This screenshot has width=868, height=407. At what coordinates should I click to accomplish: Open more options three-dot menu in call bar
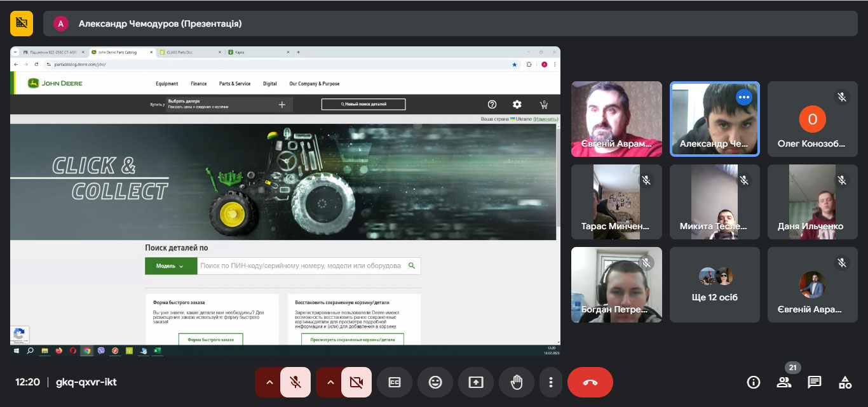551,382
